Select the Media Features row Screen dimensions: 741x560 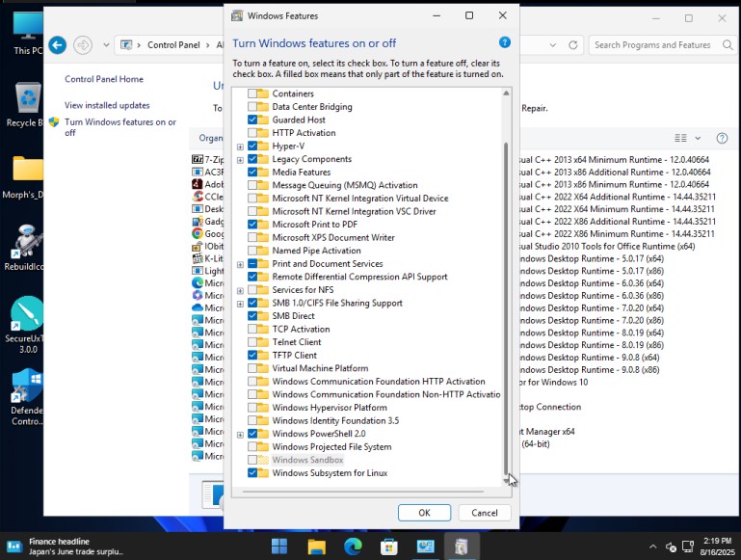[x=301, y=172]
